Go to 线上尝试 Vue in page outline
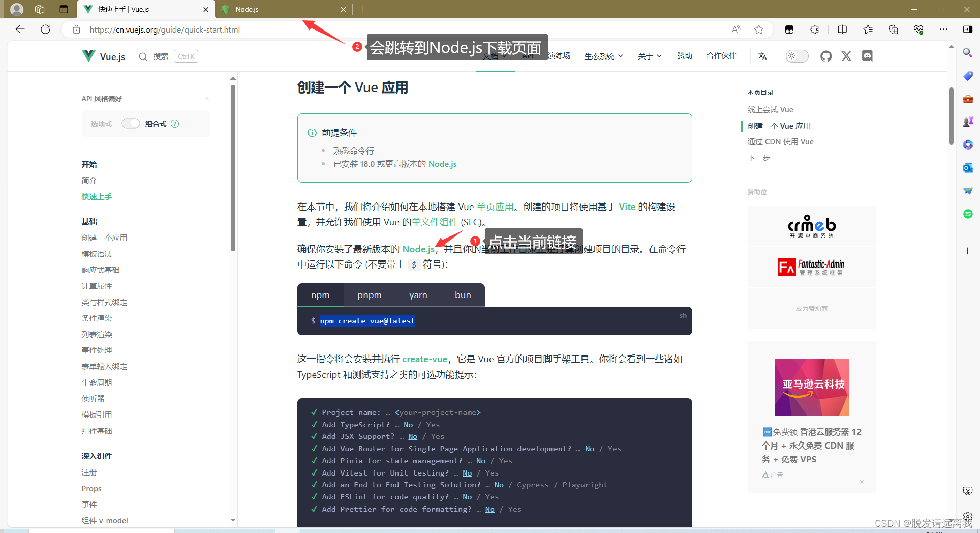The height and width of the screenshot is (533, 980). point(770,109)
